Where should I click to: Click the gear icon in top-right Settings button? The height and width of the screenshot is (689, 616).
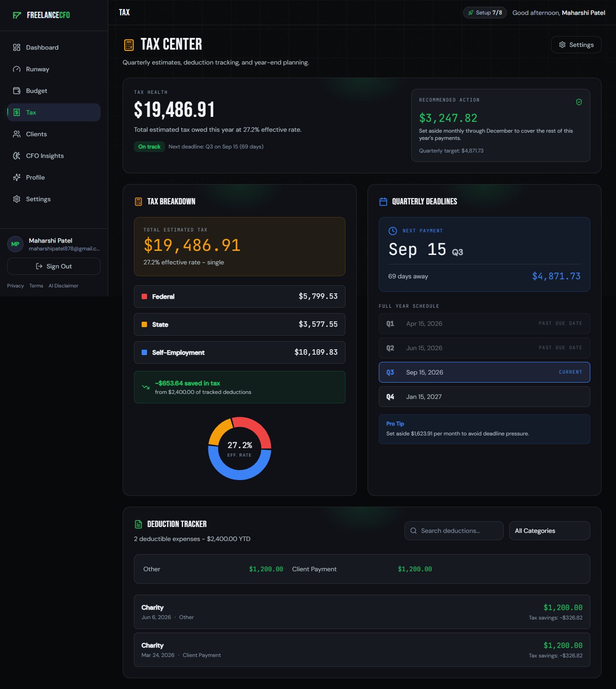coord(562,45)
